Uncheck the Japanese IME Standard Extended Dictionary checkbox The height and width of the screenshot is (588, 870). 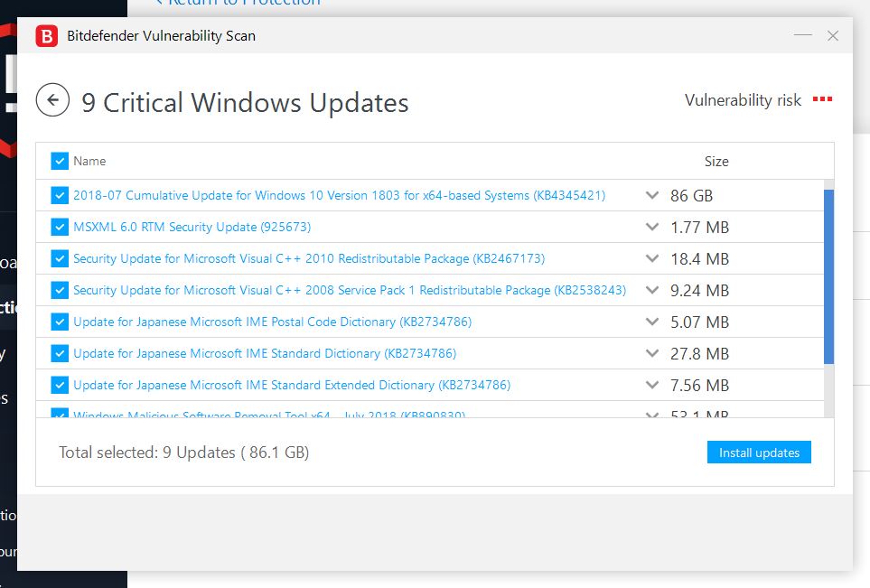[60, 385]
